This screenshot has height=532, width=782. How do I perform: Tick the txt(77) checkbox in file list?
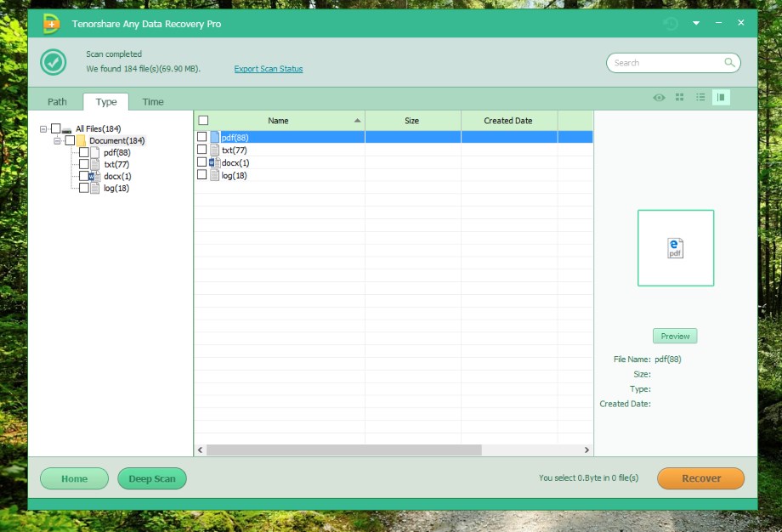(x=202, y=150)
